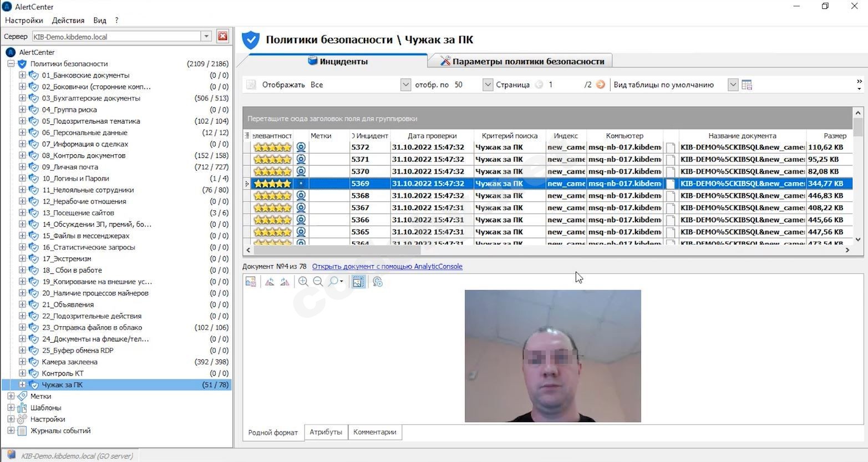Image resolution: width=868 pixels, height=462 pixels.
Task: Click the webcam playback icon in image toolbar
Action: click(x=378, y=282)
